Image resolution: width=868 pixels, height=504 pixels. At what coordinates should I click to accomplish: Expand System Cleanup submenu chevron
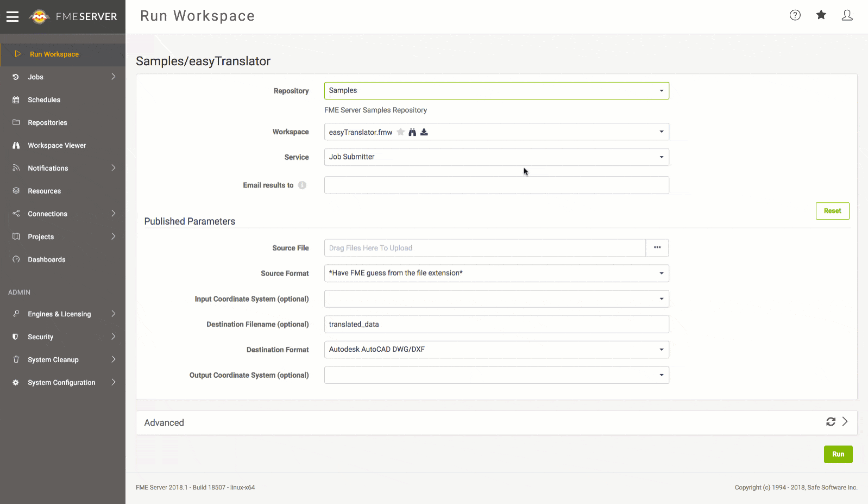click(114, 359)
